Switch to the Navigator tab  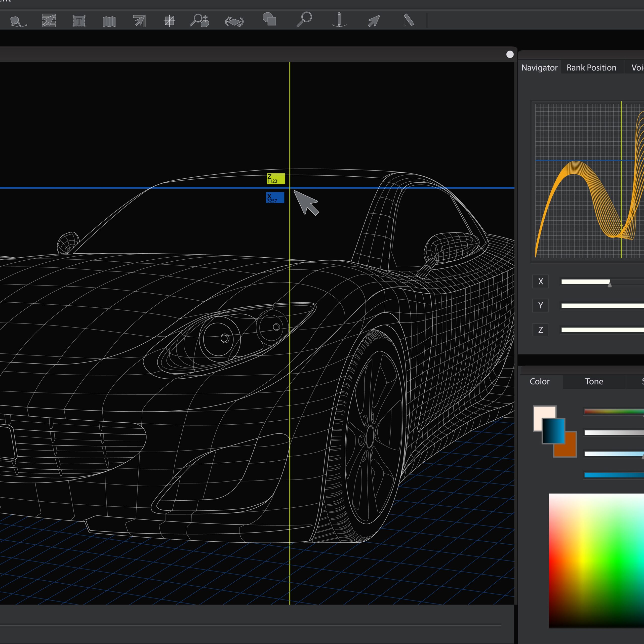539,68
